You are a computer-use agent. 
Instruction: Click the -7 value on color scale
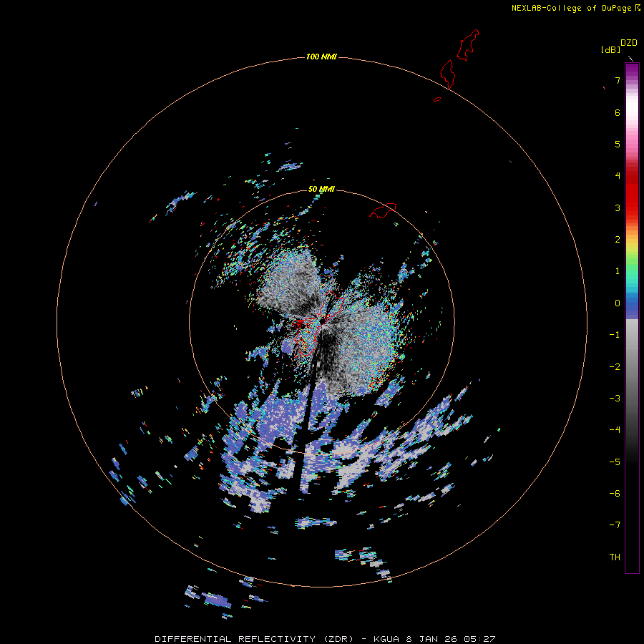pyautogui.click(x=615, y=525)
